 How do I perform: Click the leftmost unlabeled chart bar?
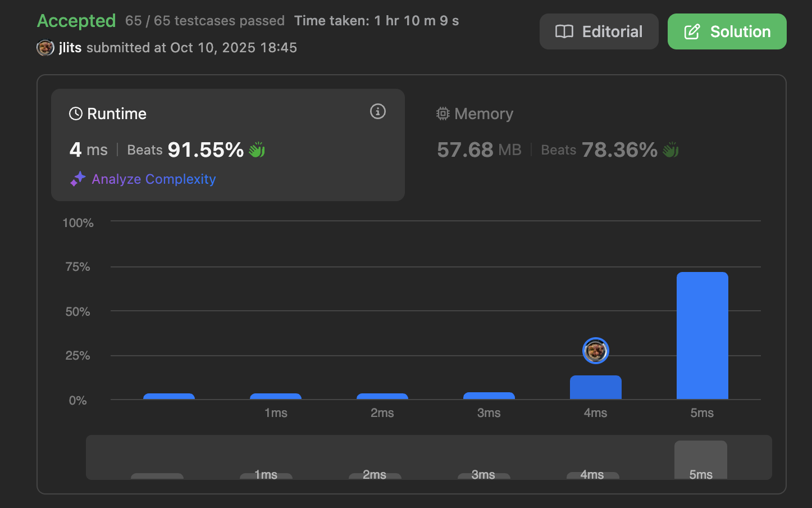(169, 396)
